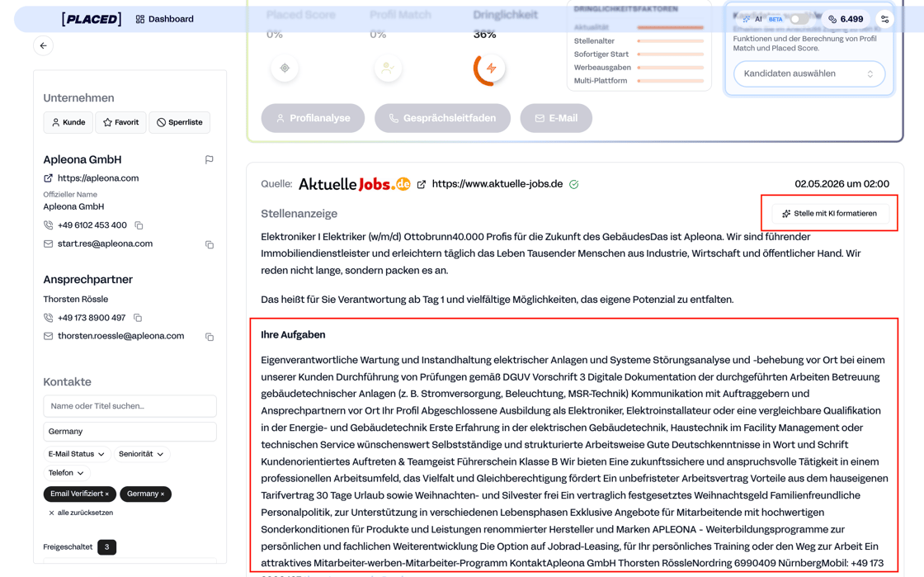Image resolution: width=924 pixels, height=577 pixels.
Task: Click the Germany location input field
Action: click(130, 432)
